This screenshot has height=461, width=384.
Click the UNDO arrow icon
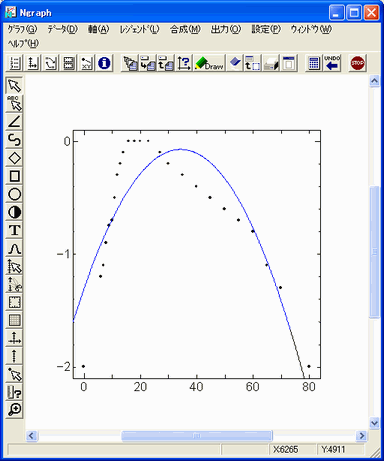pos(332,63)
